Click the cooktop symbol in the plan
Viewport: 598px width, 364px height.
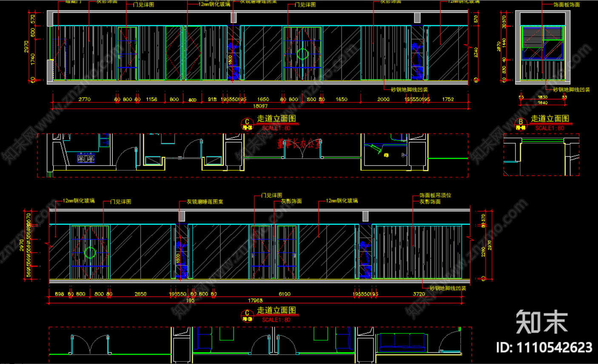click(85, 158)
